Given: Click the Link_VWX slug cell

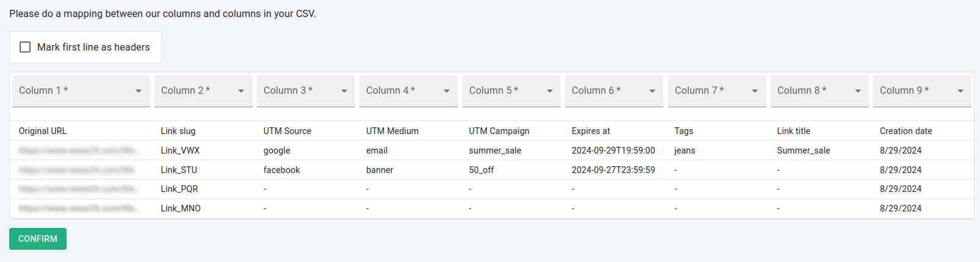Looking at the screenshot, I should pyautogui.click(x=180, y=150).
